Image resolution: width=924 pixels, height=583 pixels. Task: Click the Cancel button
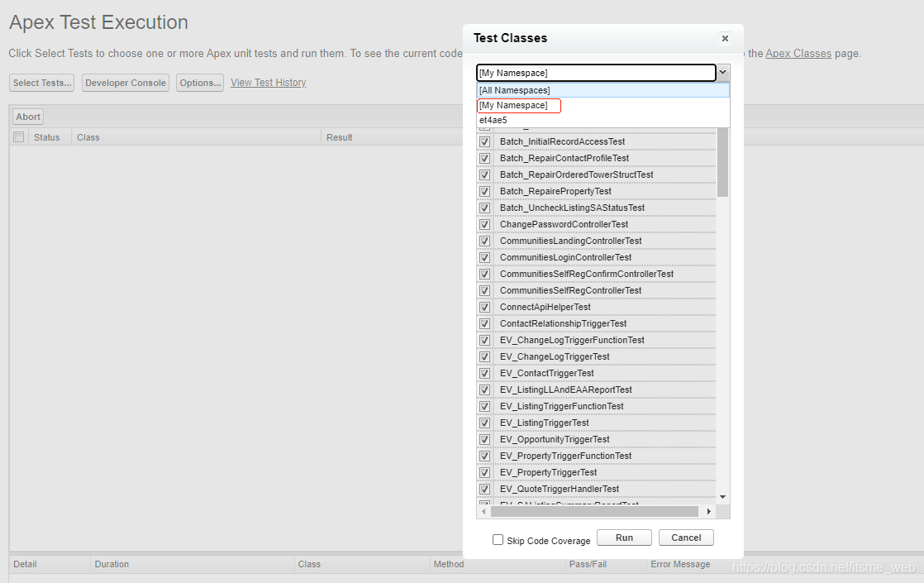[x=686, y=538]
